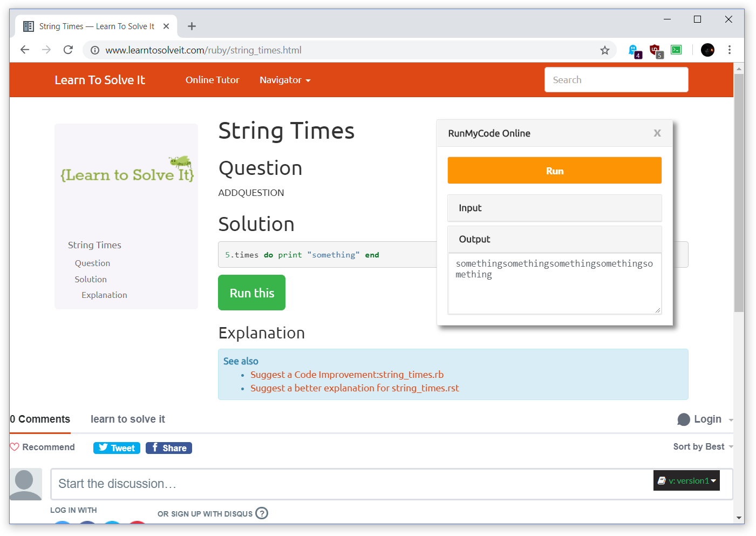The image size is (756, 536).
Task: Open Suggest a Code Improvement link
Action: (x=347, y=375)
